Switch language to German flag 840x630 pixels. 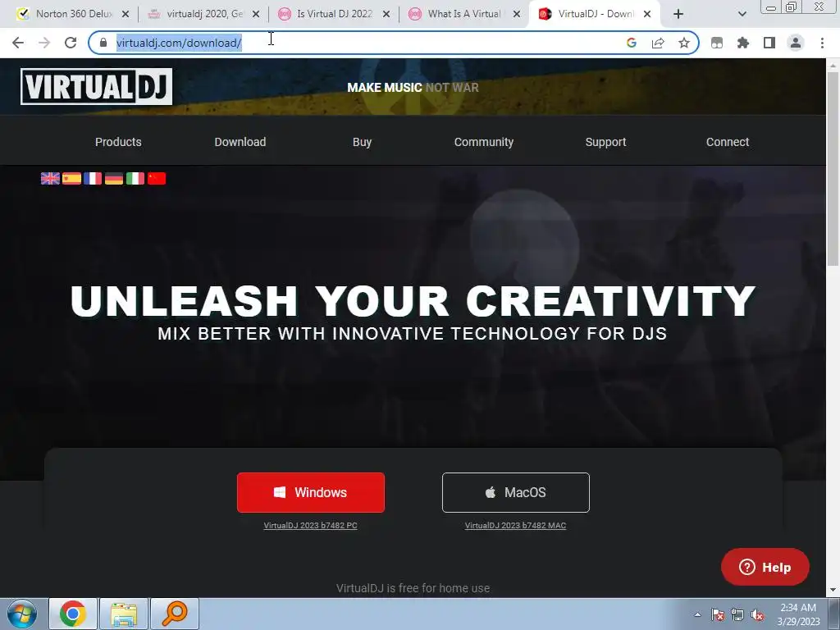114,178
